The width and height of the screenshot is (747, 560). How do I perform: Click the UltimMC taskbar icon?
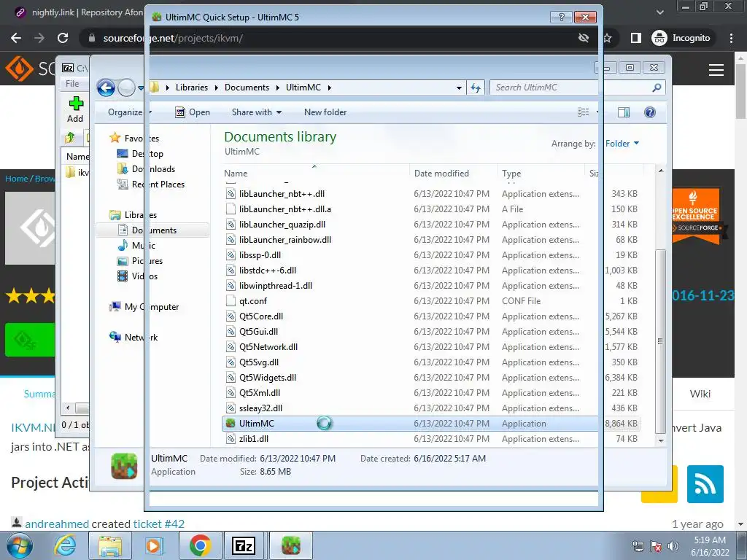click(x=291, y=545)
